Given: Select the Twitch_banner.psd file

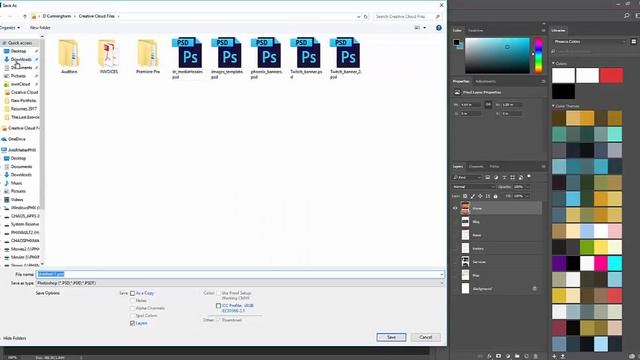Looking at the screenshot, I should point(306,58).
